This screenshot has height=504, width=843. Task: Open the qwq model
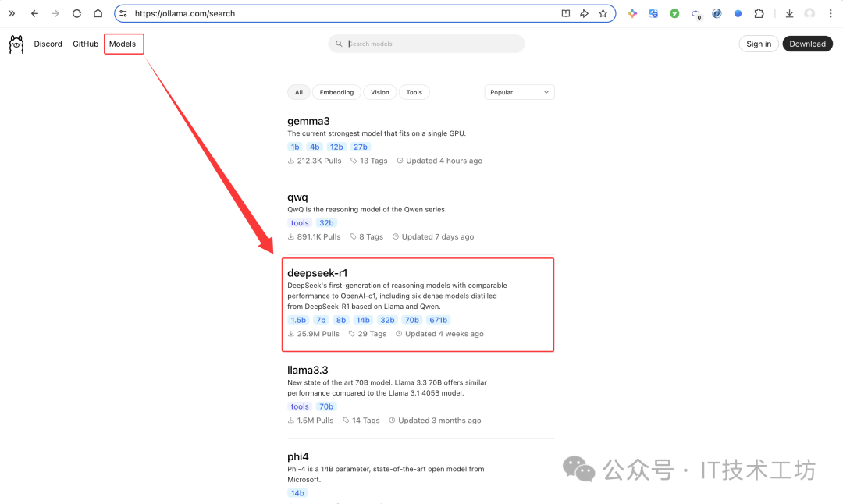(x=297, y=197)
